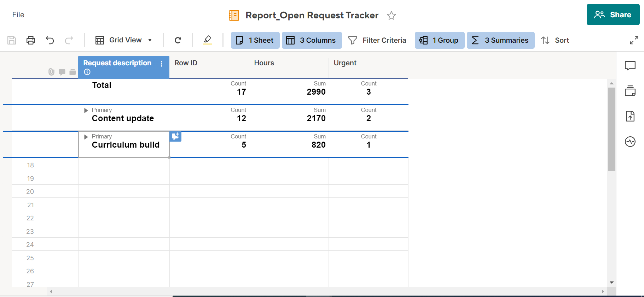The image size is (644, 297).
Task: Open the Activity Log icon in sidebar
Action: coord(630,142)
